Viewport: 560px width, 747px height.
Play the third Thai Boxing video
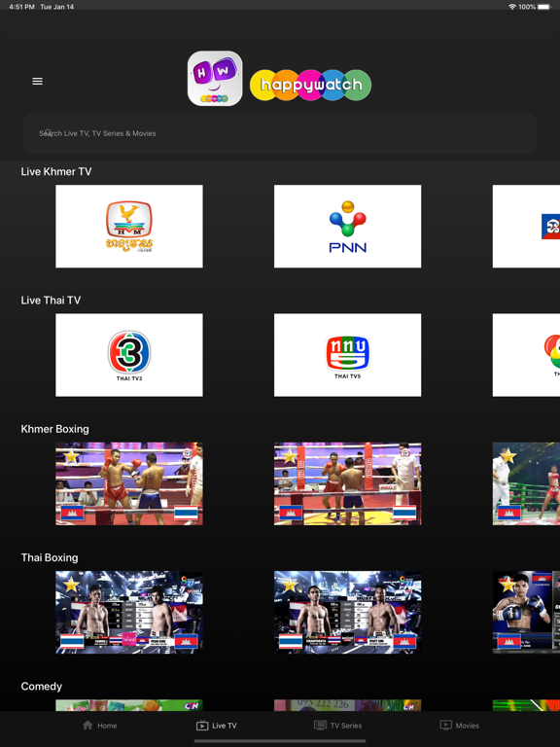(526, 612)
